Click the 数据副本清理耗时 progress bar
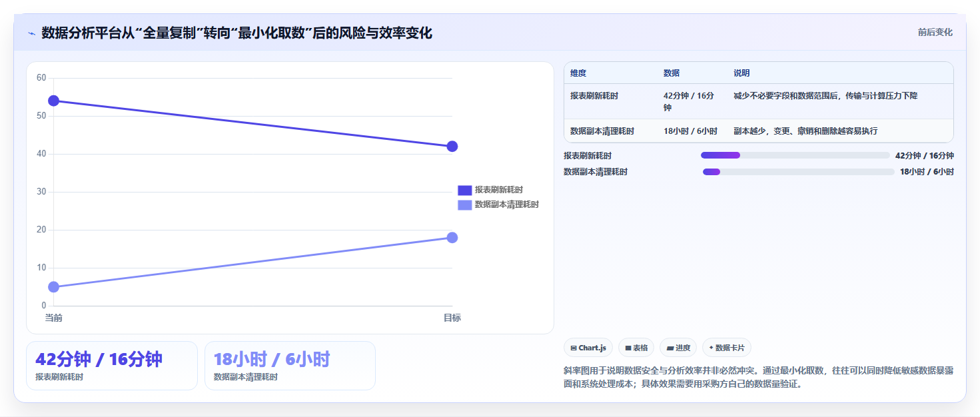The width and height of the screenshot is (980, 417). pyautogui.click(x=799, y=172)
